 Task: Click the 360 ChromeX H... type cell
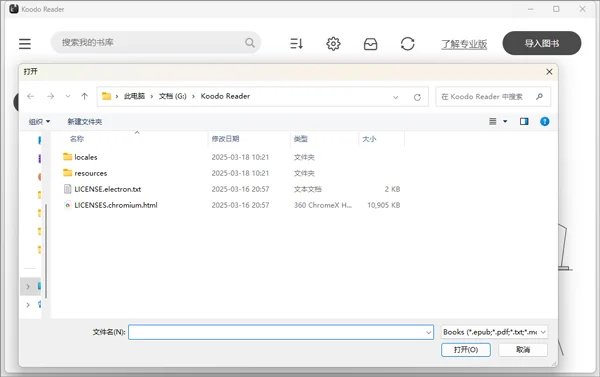tap(323, 205)
